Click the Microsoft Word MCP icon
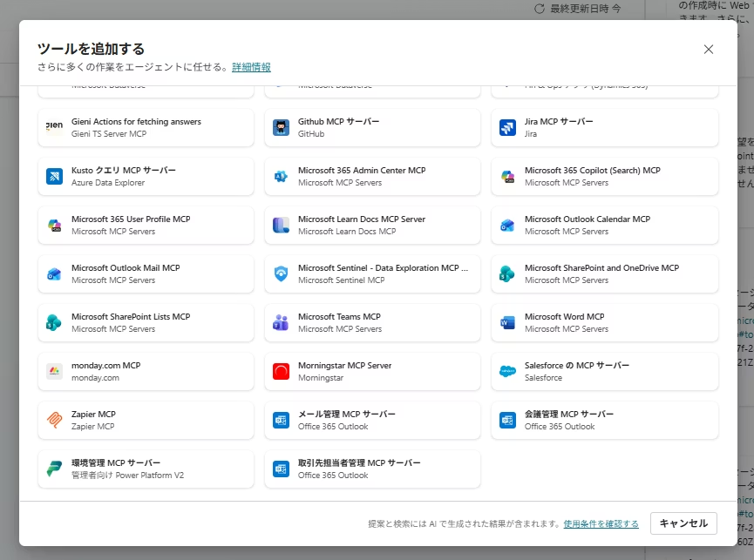This screenshot has width=754, height=560. [507, 323]
